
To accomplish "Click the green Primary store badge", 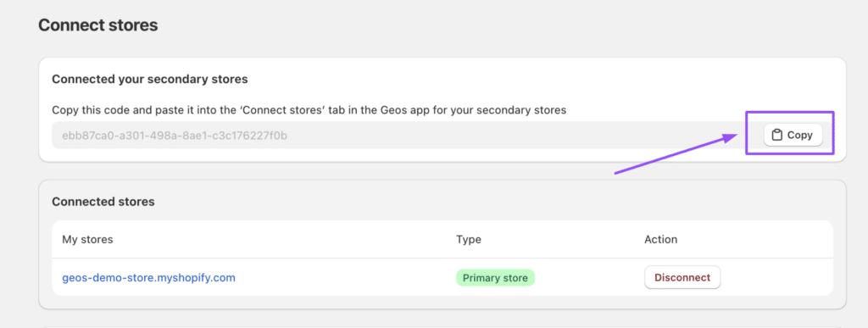I will click(495, 278).
